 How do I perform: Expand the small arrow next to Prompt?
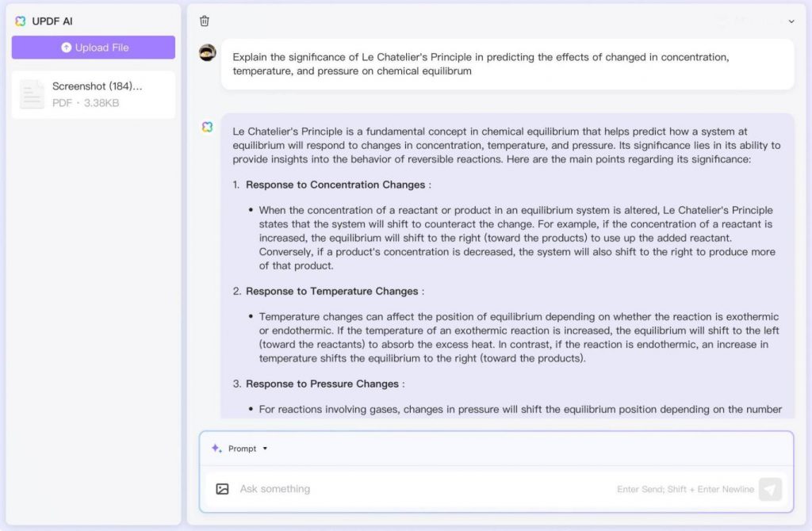pos(265,449)
